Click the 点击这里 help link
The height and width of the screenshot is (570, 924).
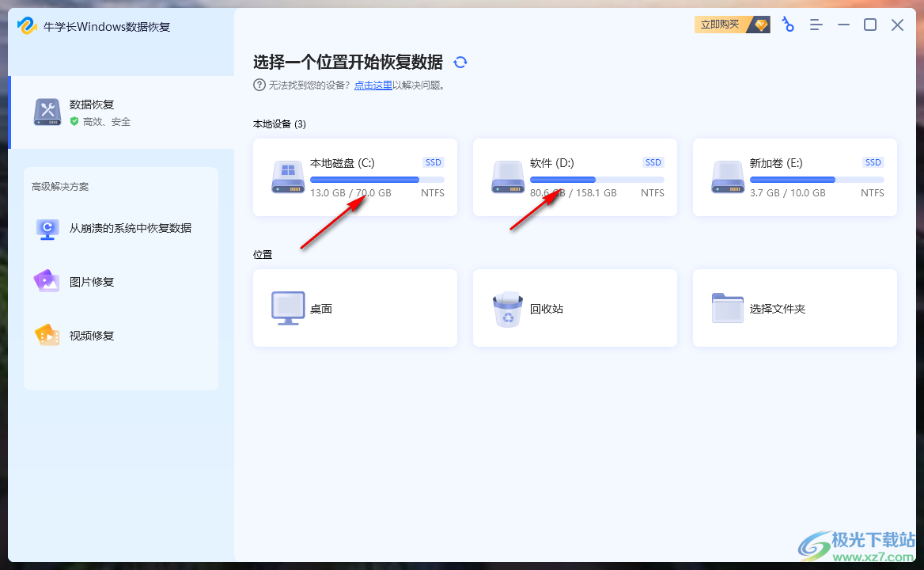tap(373, 85)
